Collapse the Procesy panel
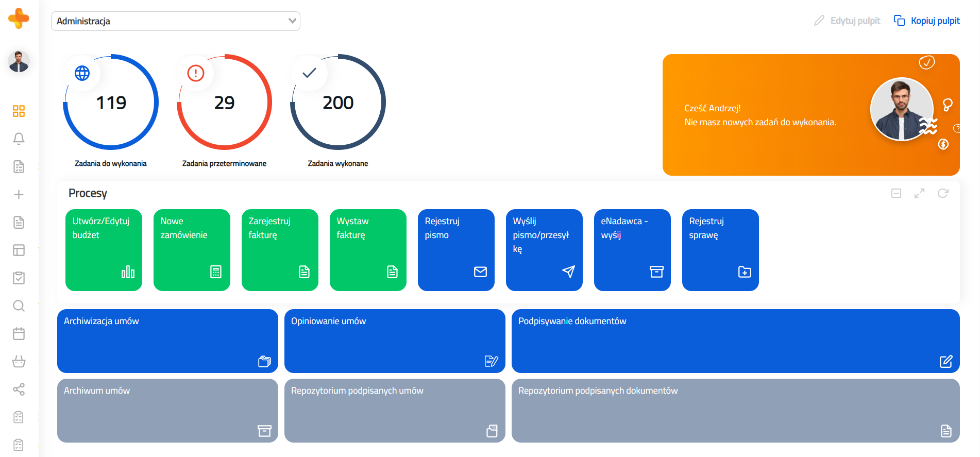Screen dimensions: 980x457 896,193
